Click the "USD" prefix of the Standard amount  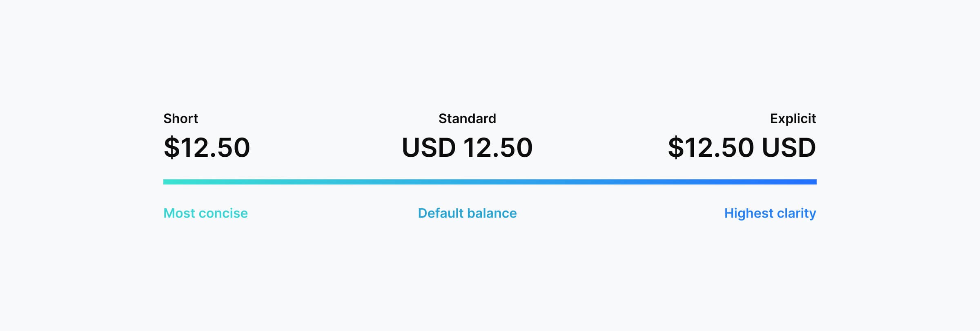[x=429, y=147]
